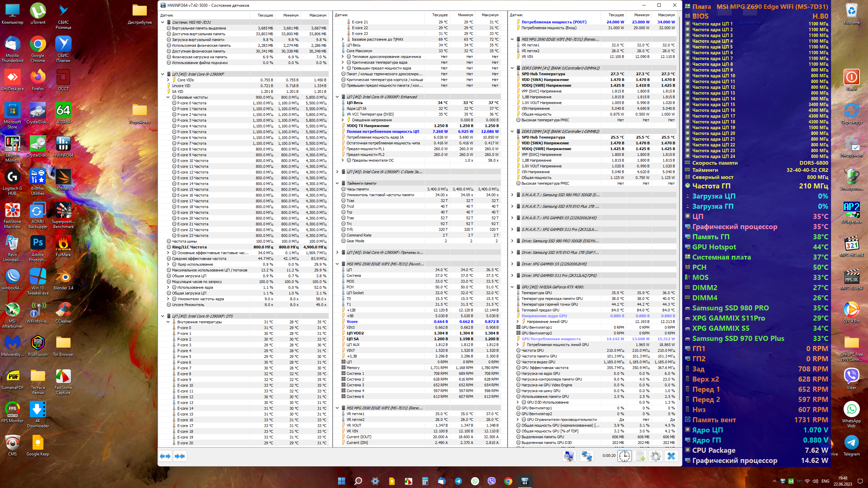The height and width of the screenshot is (488, 868).
Task: Click the shrink columns arrows button
Action: click(x=180, y=456)
